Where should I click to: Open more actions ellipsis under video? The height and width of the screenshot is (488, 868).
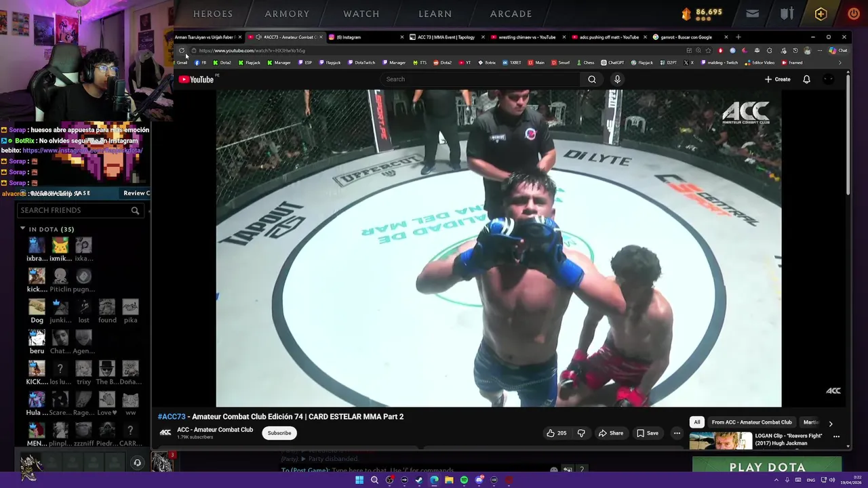(x=677, y=433)
